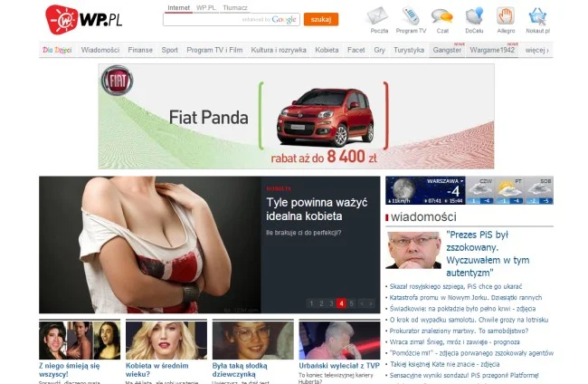The image size is (588, 384).
Task: Open Program TV i Film section
Action: pyautogui.click(x=214, y=50)
